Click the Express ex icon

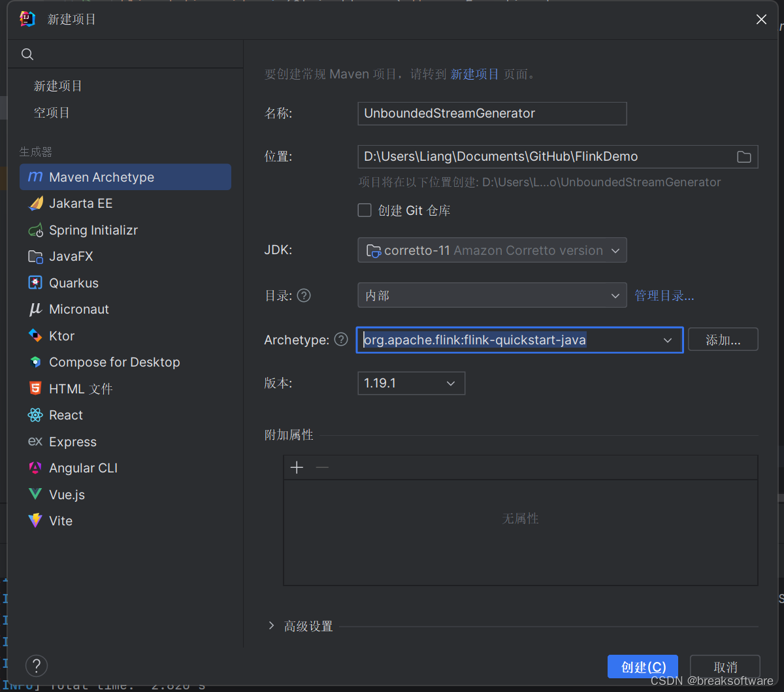click(35, 442)
